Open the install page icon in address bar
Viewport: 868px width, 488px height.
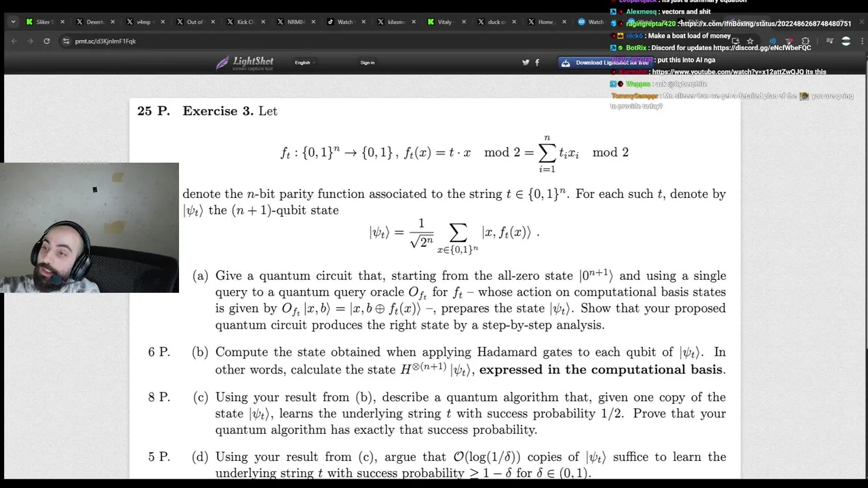pos(736,41)
